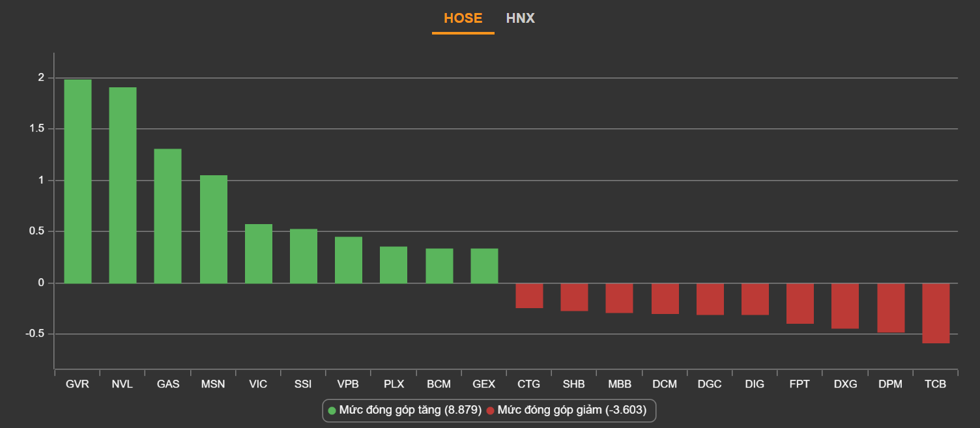This screenshot has height=428, width=980.
Task: Click the DGC axis label
Action: click(709, 384)
